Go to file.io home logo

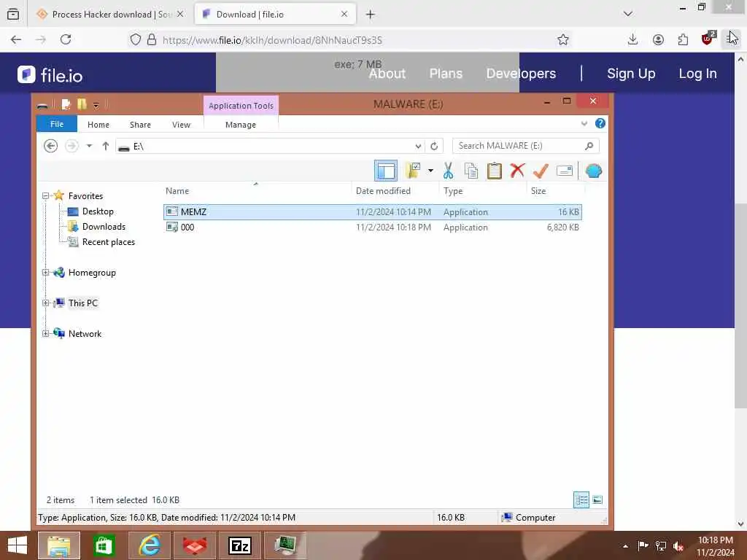pos(50,75)
